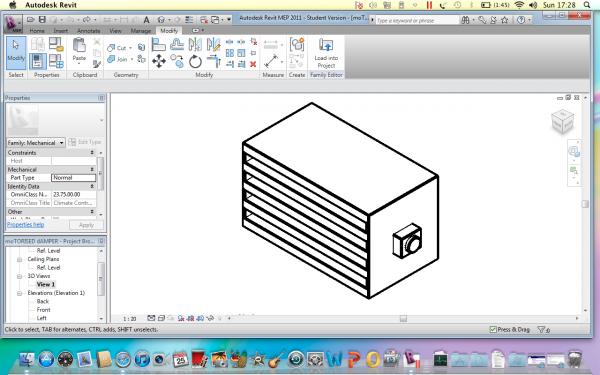Select the Trim/Extend to Corner tool
600x375 pixels.
pyautogui.click(x=214, y=61)
